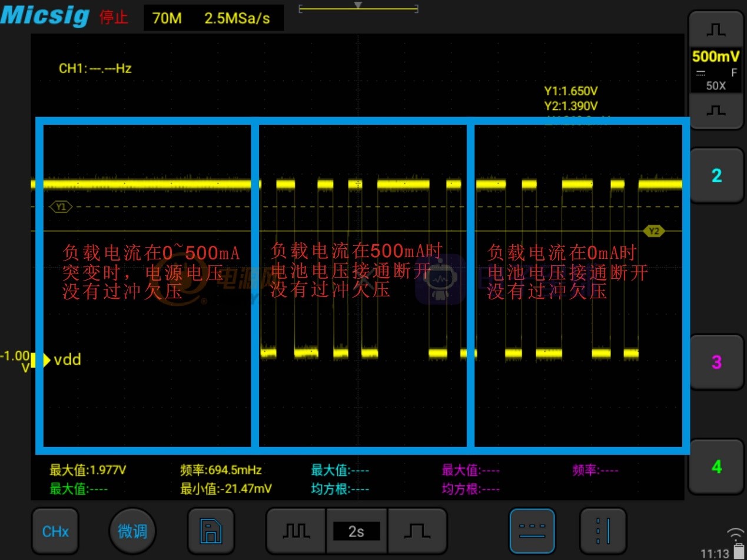This screenshot has height=560, width=747.
Task: Toggle horizontal cursors icon button
Action: coord(532,531)
